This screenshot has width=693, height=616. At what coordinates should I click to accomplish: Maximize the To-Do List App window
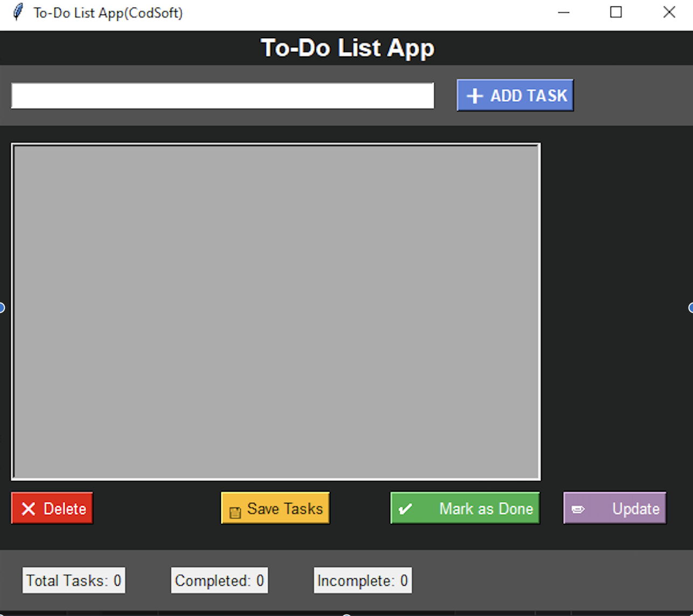pyautogui.click(x=616, y=12)
